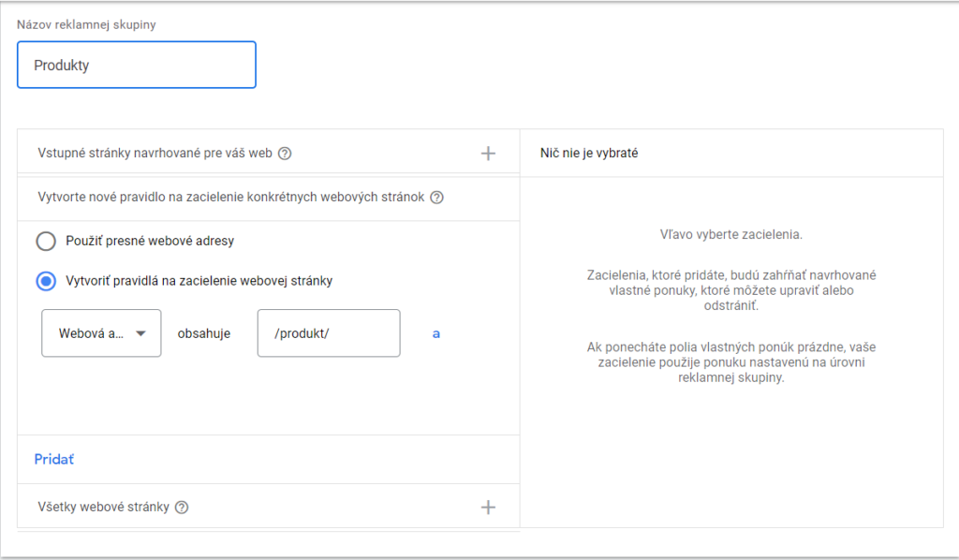Click the Názov reklamnej skupiny label

click(x=86, y=25)
